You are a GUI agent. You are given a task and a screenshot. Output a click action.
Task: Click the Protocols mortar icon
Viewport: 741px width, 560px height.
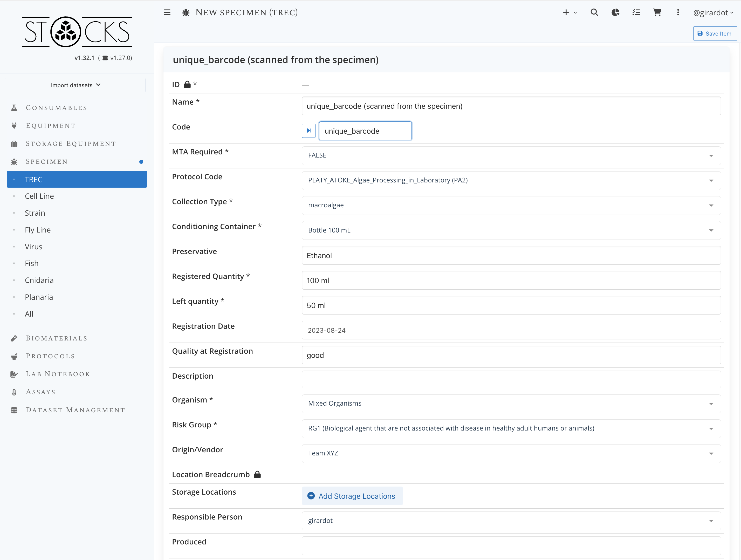tap(14, 356)
